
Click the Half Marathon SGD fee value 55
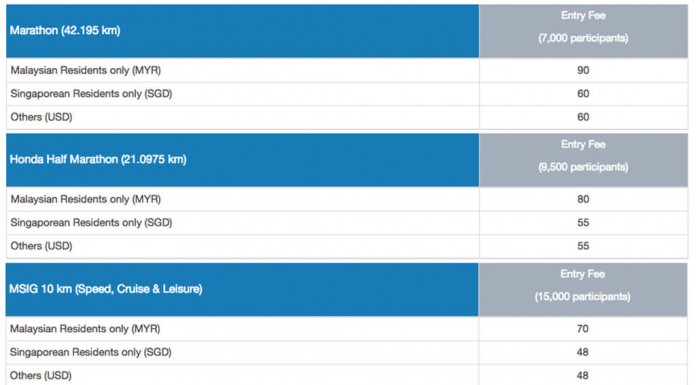(x=583, y=222)
